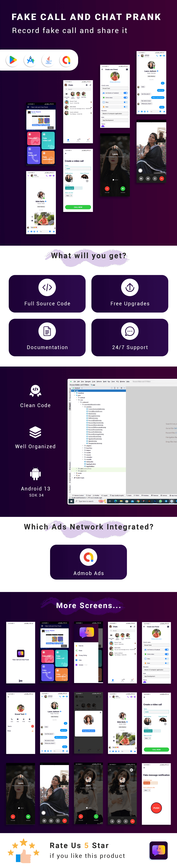Screen dimensions: 177x868
Task: Open WhatsApp from the IDE screenshot taskbar
Action: click(x=160, y=501)
